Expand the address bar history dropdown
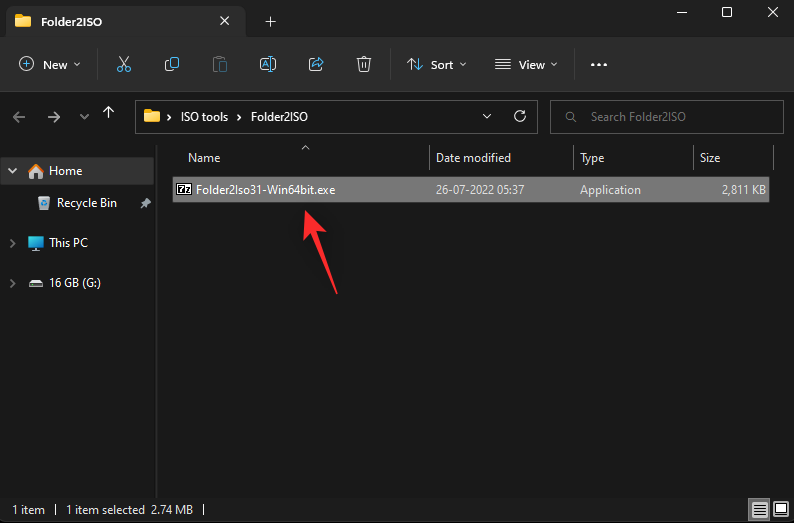This screenshot has height=523, width=794. (487, 116)
